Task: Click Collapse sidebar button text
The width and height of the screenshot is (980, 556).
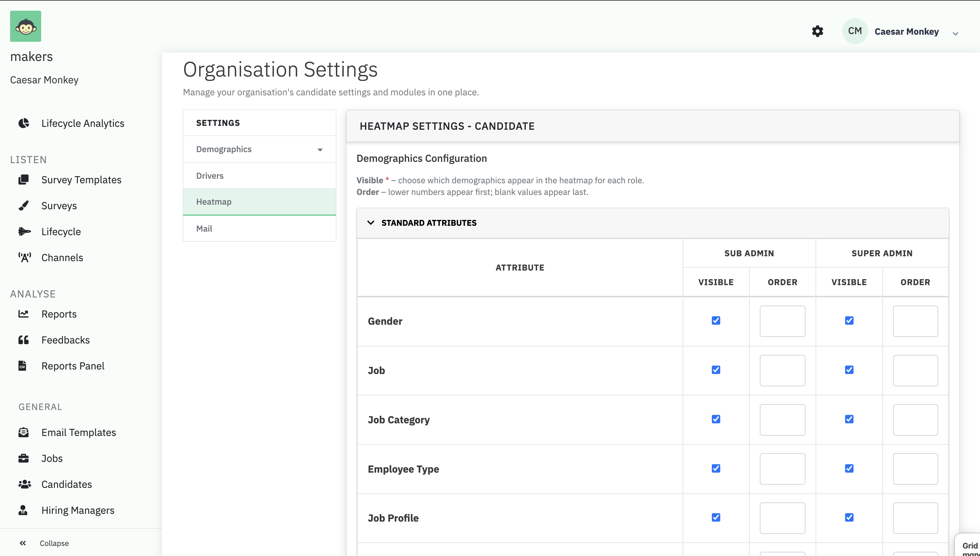Action: pos(54,543)
